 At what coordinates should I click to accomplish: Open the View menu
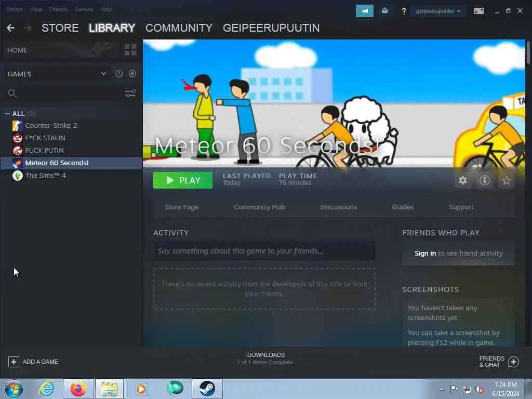(x=36, y=9)
